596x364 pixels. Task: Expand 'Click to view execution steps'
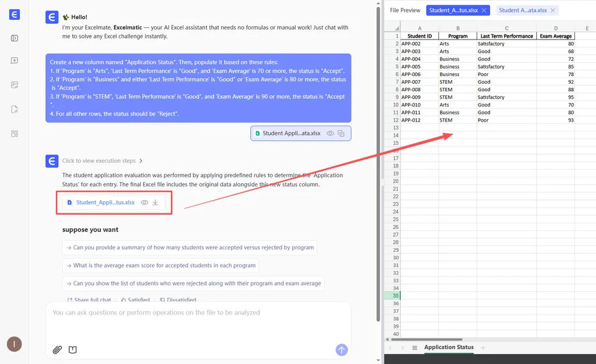pyautogui.click(x=102, y=161)
